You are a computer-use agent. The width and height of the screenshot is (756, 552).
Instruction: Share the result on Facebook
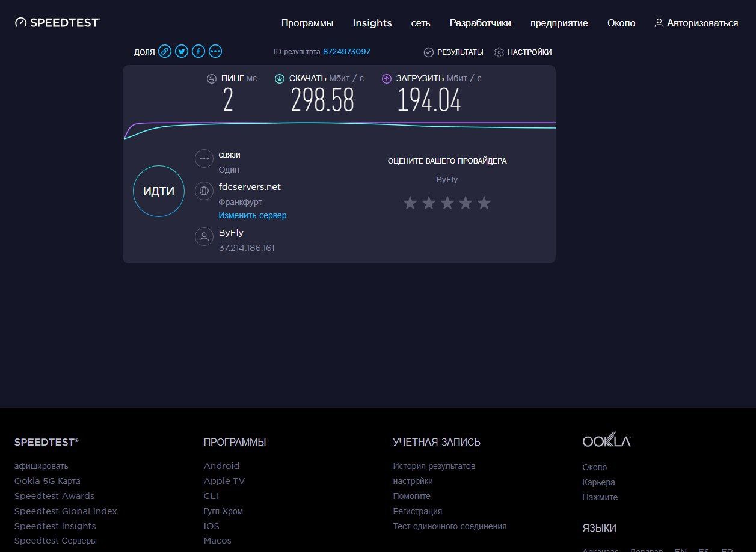tap(198, 51)
